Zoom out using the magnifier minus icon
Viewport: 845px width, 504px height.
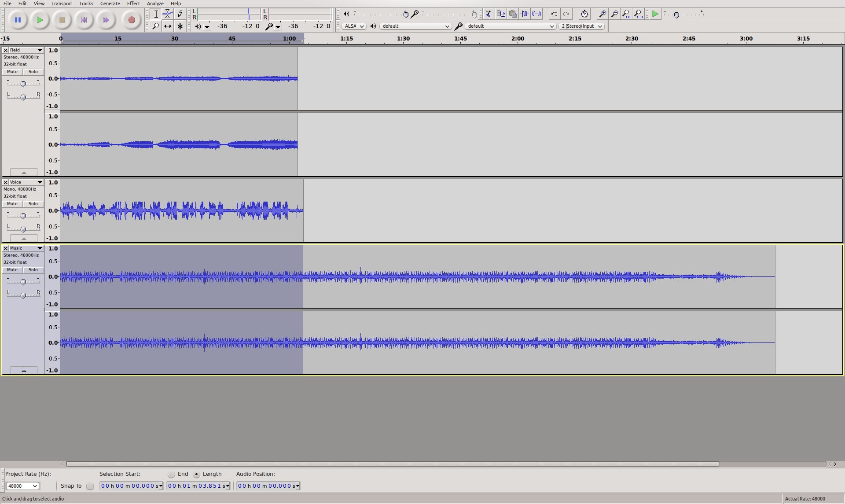(614, 14)
